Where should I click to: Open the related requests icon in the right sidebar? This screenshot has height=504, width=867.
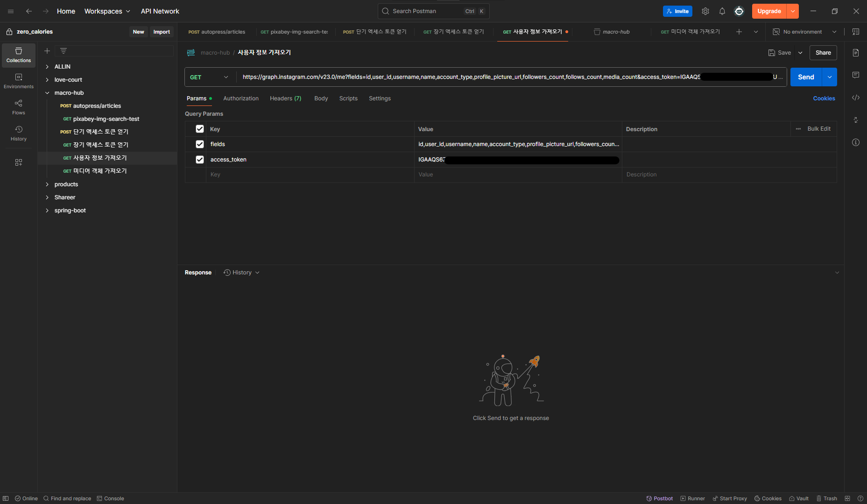tap(856, 120)
